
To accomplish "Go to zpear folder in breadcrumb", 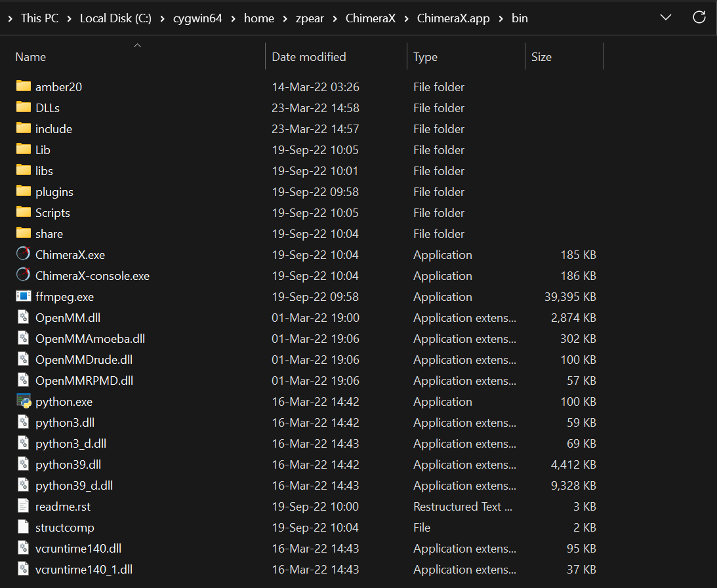I will click(x=310, y=18).
